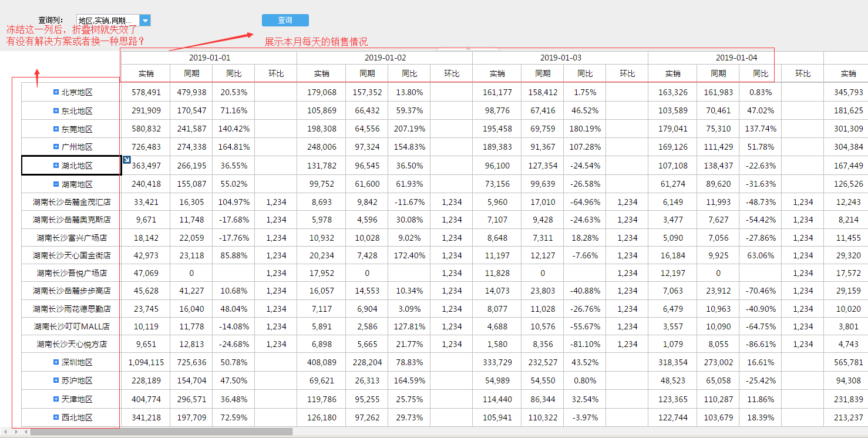Screen dimensions: 868x438
Task: Click the 363,497 cell for 湖北地区
Action: coord(146,166)
